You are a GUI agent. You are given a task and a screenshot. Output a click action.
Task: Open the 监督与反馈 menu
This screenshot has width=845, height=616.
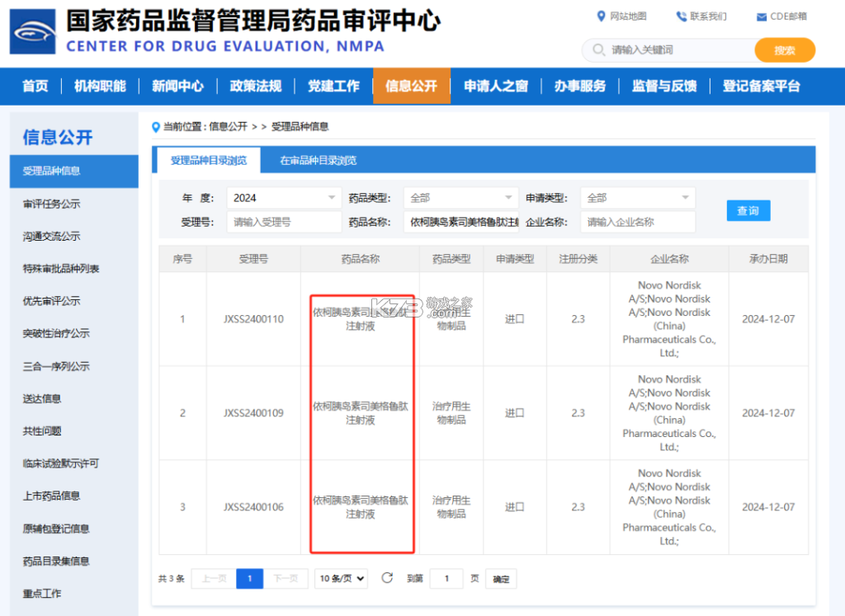point(664,86)
